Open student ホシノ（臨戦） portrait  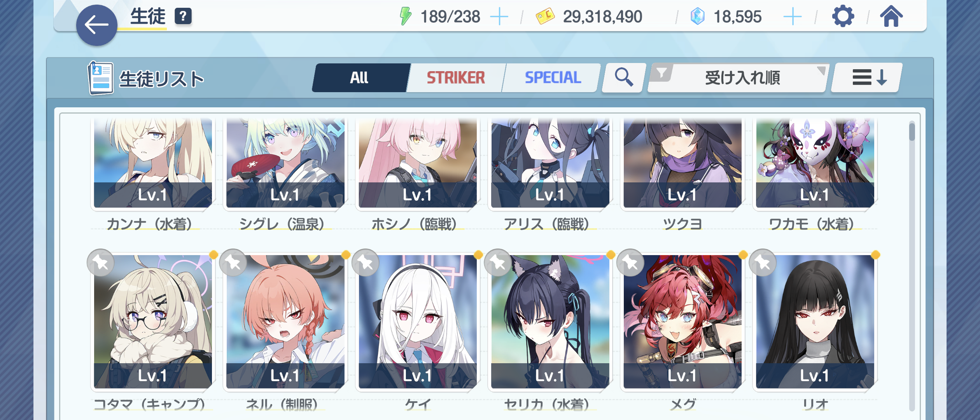417,163
